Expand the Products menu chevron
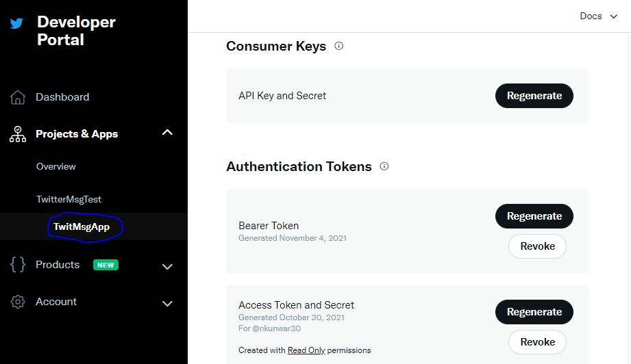Image resolution: width=631 pixels, height=364 pixels. (x=167, y=266)
